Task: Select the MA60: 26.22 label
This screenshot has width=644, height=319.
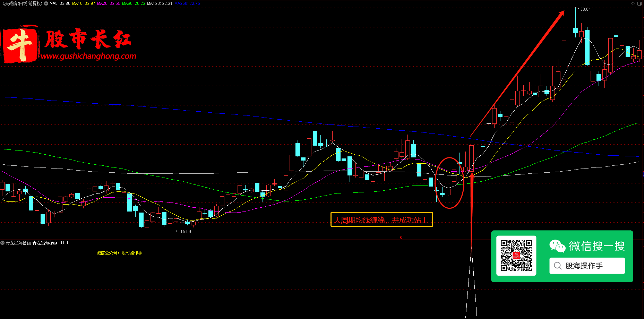Action: point(134,3)
